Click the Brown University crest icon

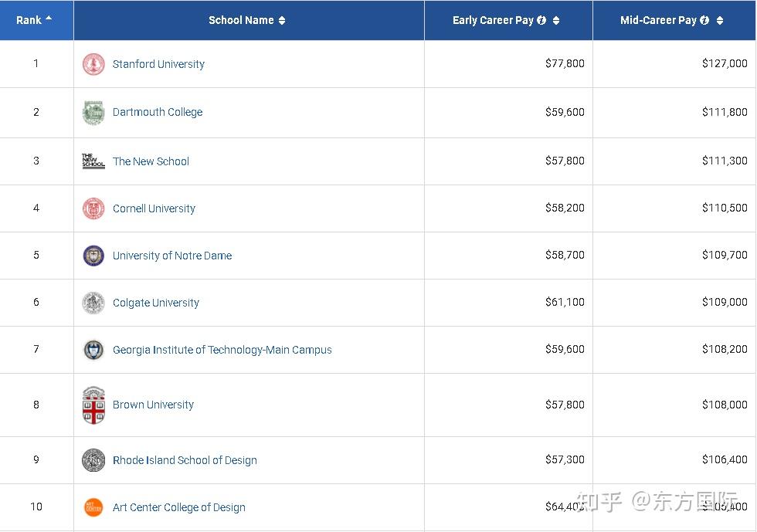coord(93,405)
